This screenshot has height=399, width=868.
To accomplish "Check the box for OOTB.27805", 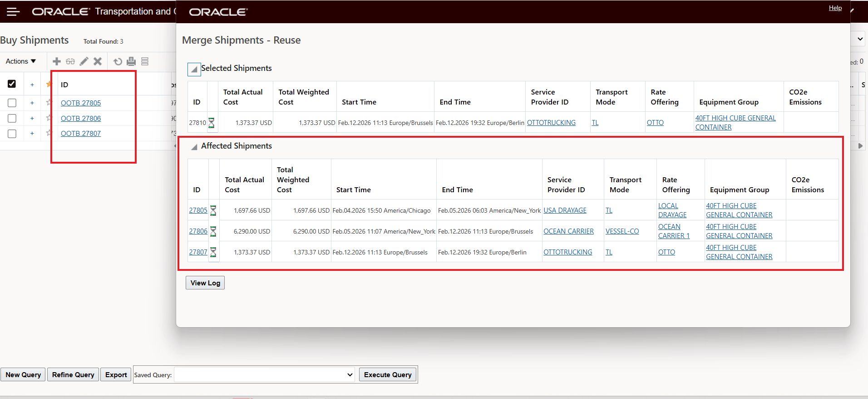I will tap(12, 103).
